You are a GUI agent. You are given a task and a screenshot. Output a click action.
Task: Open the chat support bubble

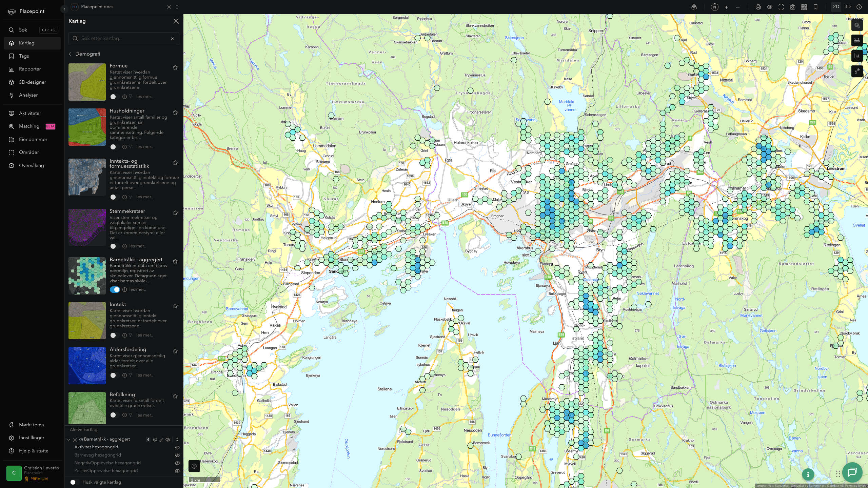click(852, 472)
